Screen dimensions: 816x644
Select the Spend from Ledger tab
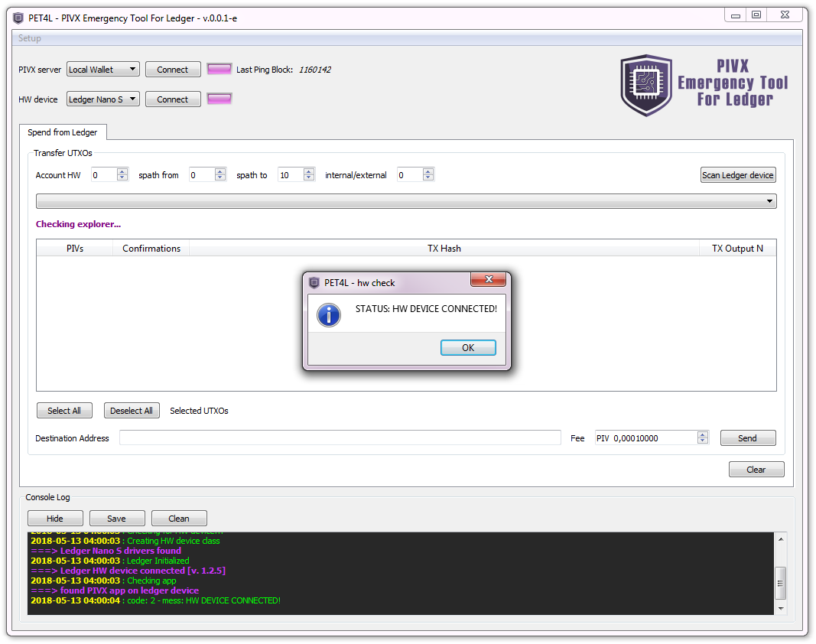point(63,132)
